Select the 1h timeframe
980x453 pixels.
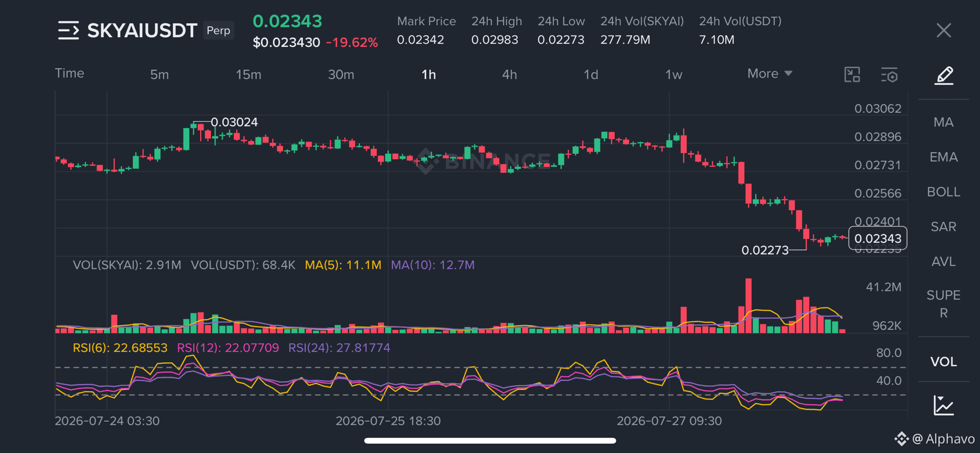pyautogui.click(x=429, y=74)
